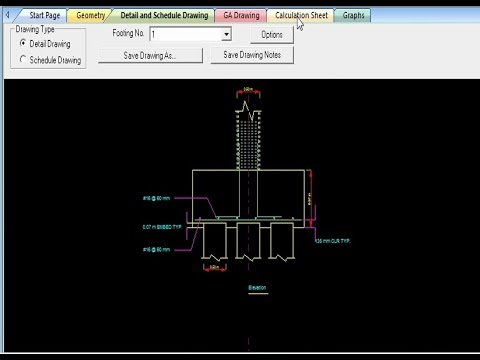Open the GA Drawing tab
This screenshot has width=480, height=360.
coord(241,15)
